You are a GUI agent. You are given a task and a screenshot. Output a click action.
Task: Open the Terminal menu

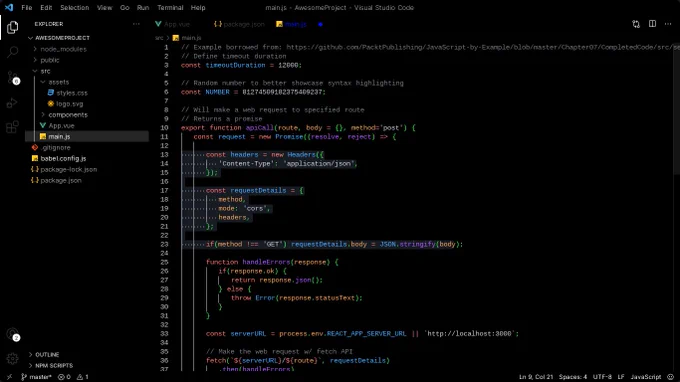pyautogui.click(x=170, y=7)
